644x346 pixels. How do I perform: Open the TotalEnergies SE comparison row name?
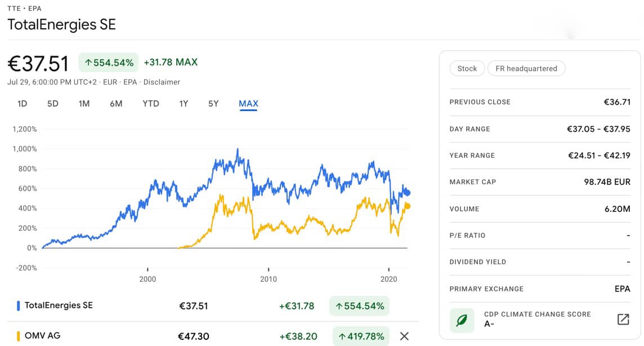[59, 305]
